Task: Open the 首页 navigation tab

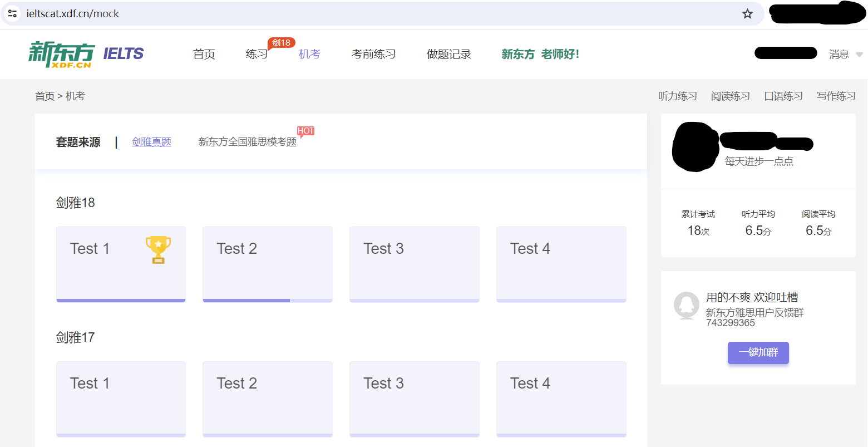Action: point(204,54)
